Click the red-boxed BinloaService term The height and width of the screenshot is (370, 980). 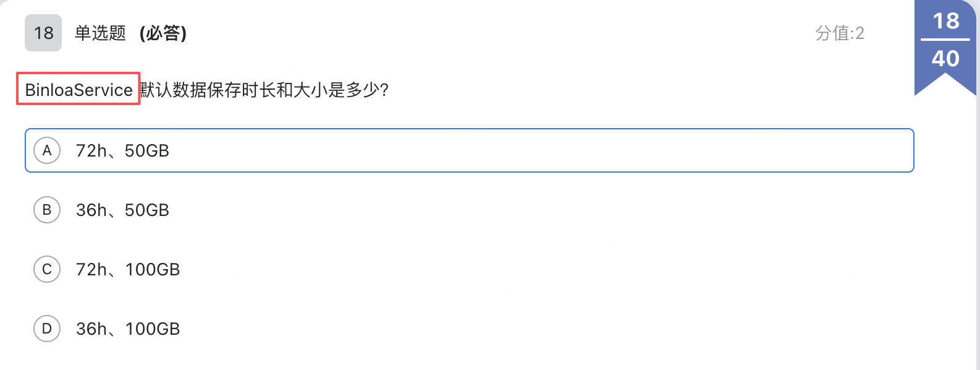(x=78, y=90)
